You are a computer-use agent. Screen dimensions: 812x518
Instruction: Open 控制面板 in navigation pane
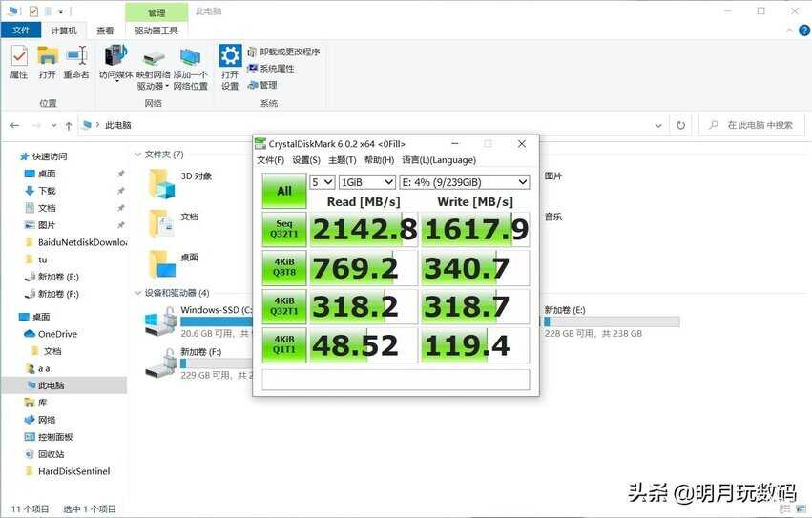[x=50, y=437]
